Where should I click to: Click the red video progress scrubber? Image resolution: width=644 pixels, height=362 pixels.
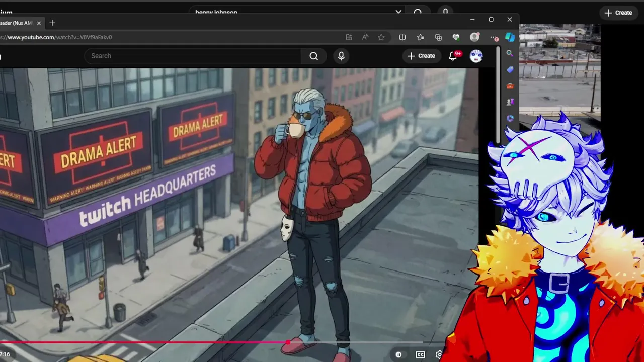coord(288,342)
